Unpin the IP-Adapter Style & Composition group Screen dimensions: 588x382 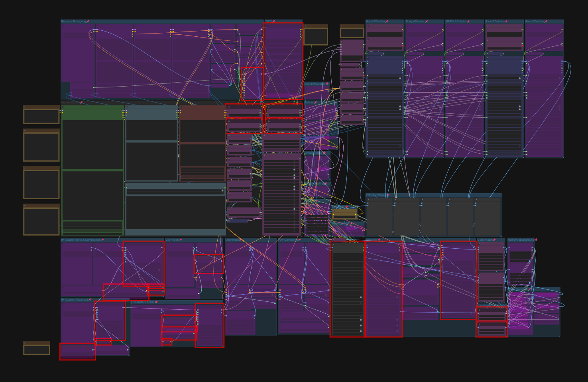tap(103, 240)
